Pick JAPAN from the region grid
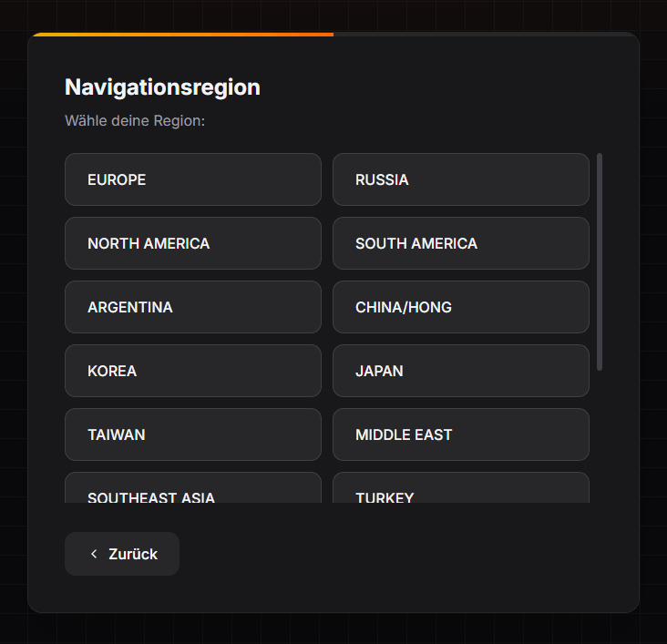 [460, 371]
